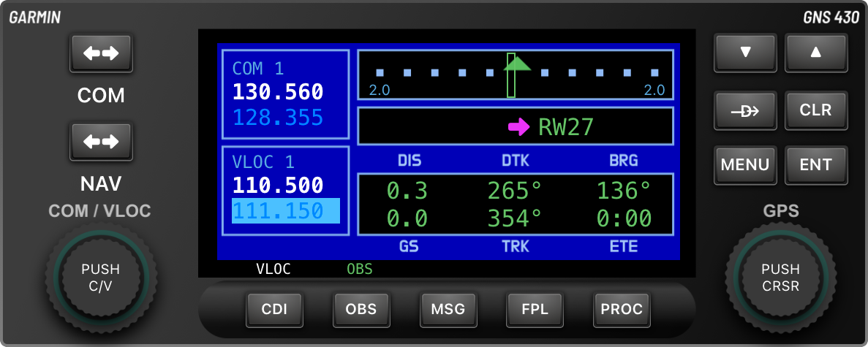Click the ETE field label

pos(624,247)
